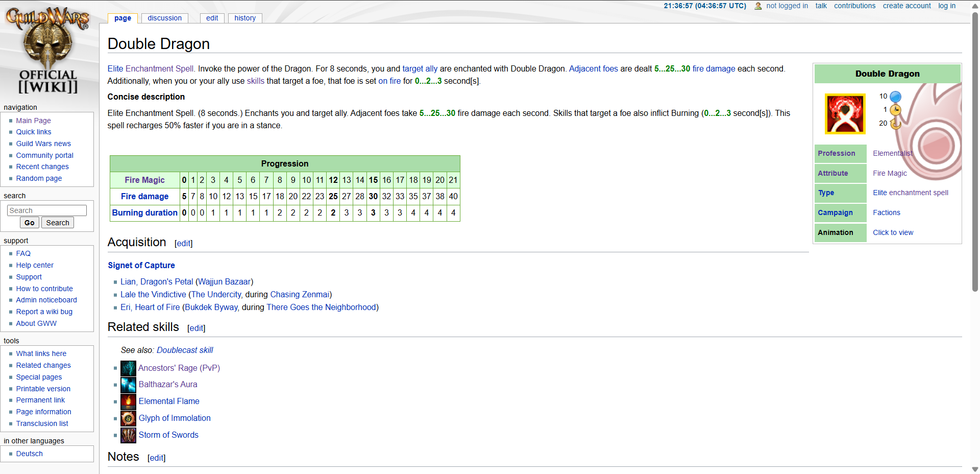Edit the Notes section
Viewport: 980px width, 474px height.
(157, 458)
